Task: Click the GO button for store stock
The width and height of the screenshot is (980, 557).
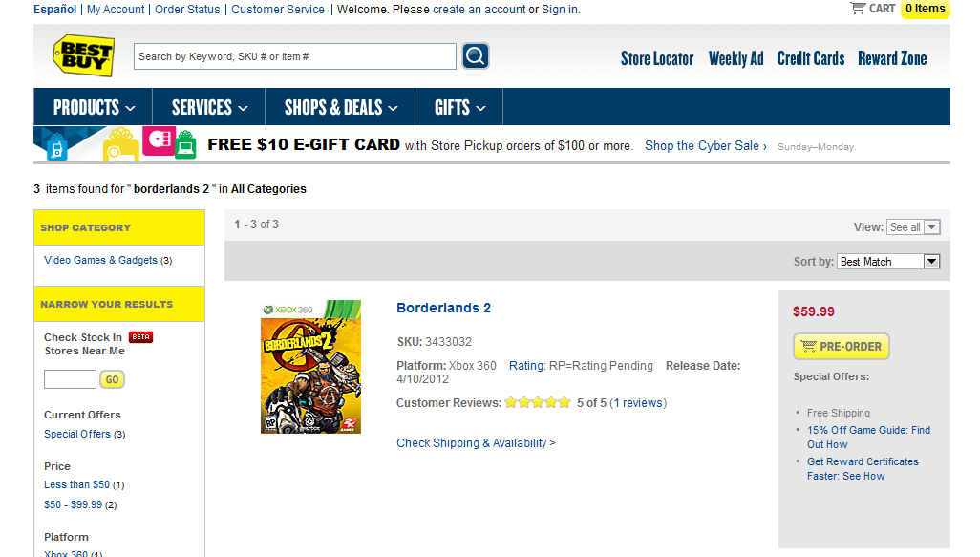Action: coord(112,379)
